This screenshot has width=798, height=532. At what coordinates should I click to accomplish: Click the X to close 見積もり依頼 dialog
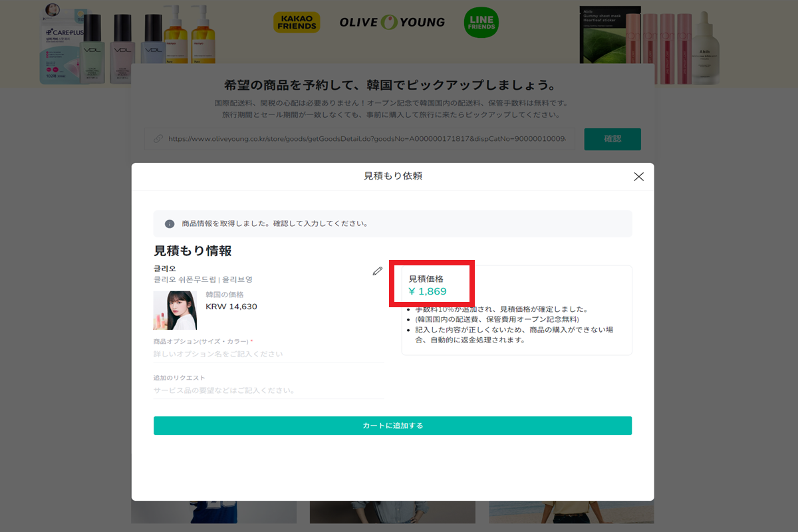tap(638, 176)
